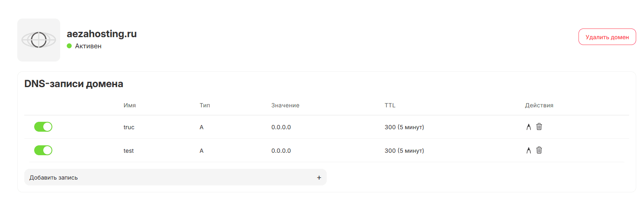Click the aezahosting.ru domain title
Viewport: 644px width, 206px height.
pos(102,34)
